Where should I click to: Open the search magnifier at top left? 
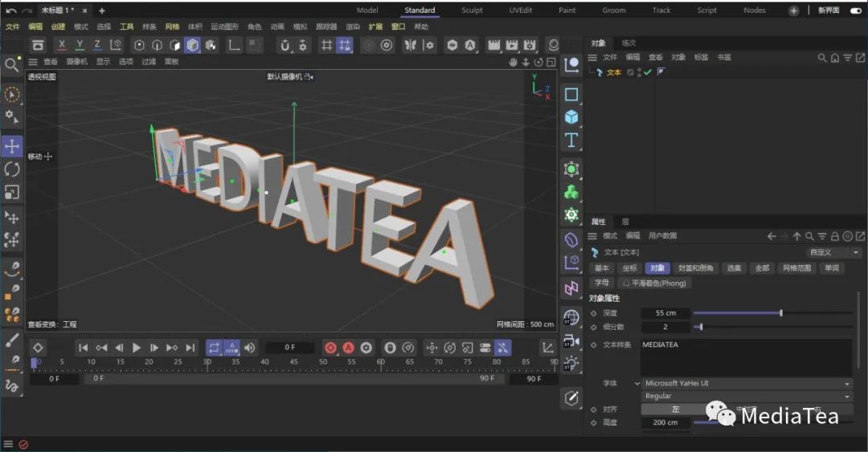(x=11, y=65)
